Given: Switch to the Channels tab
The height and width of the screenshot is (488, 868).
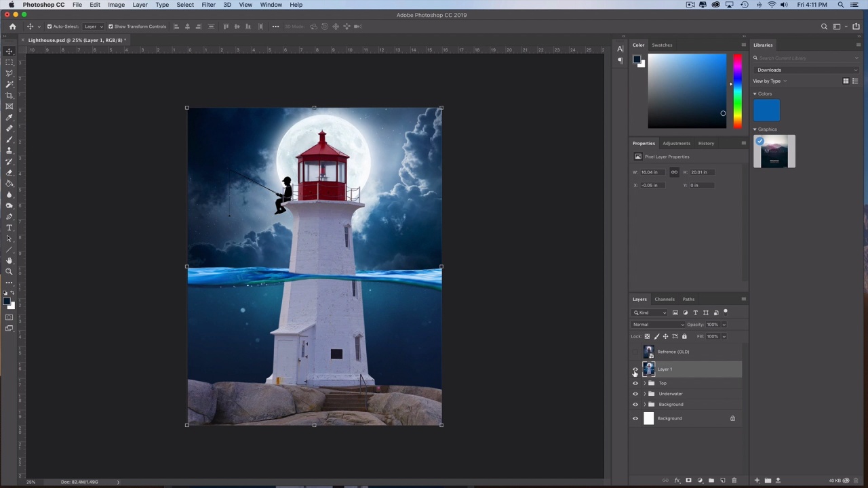Looking at the screenshot, I should [x=664, y=299].
